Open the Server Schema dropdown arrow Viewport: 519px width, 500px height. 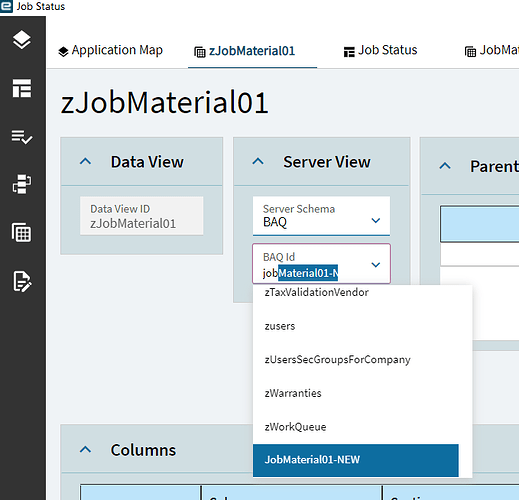pos(376,220)
